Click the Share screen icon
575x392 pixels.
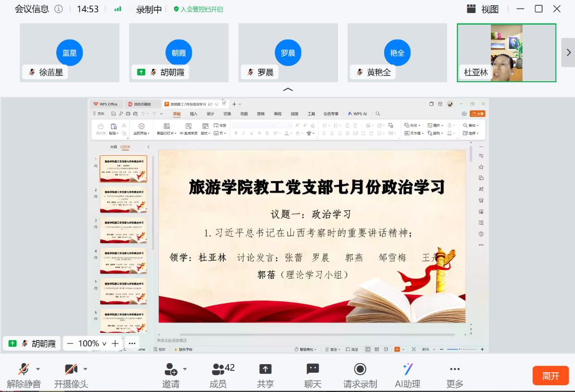pyautogui.click(x=265, y=369)
